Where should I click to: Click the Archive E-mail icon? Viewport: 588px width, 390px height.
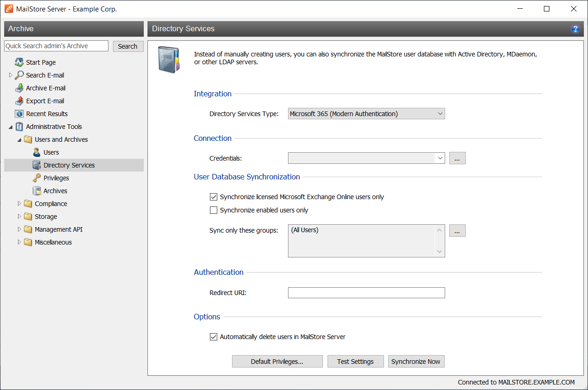19,88
